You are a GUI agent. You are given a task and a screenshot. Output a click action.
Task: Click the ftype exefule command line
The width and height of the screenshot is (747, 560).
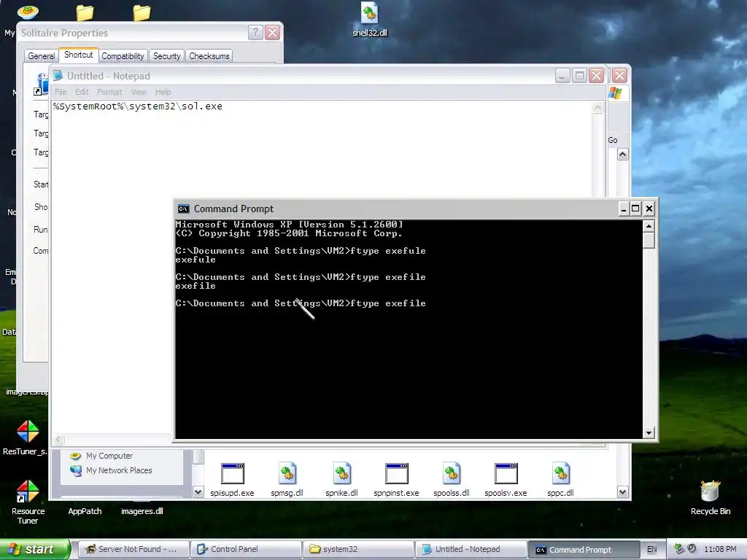coord(301,251)
